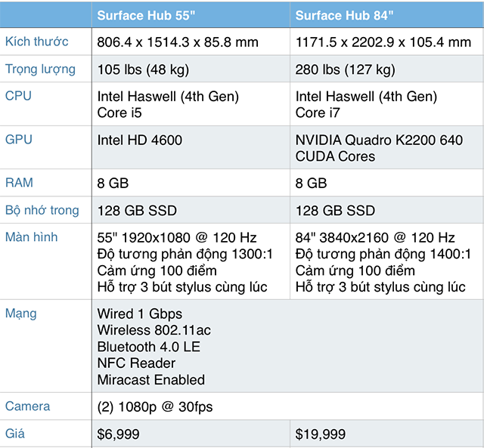
Task: Click the 'Wired 1 Gbps' line
Action: [x=139, y=314]
